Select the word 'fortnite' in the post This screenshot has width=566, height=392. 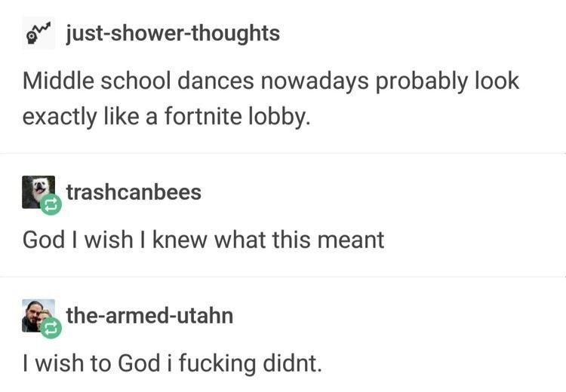click(x=203, y=116)
